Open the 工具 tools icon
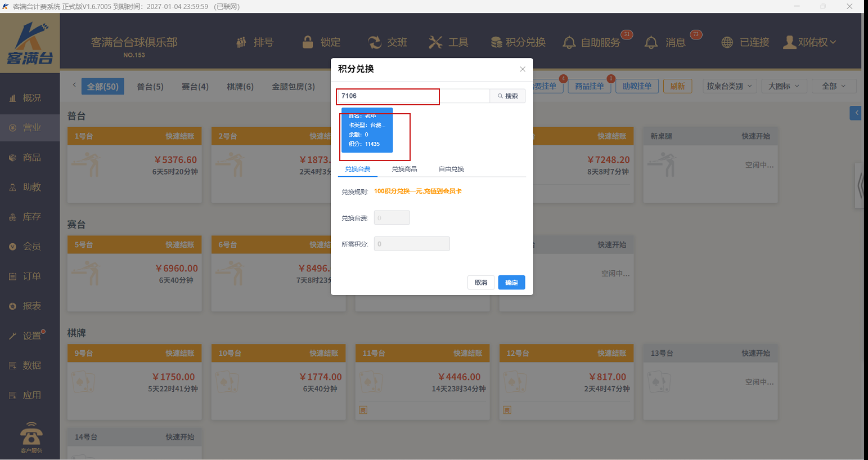 pos(435,42)
